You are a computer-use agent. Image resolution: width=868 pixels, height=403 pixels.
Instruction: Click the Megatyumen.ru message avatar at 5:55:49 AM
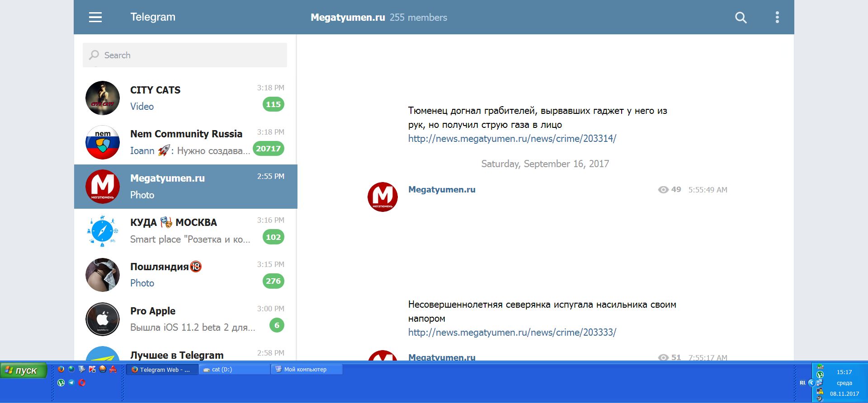(x=382, y=197)
